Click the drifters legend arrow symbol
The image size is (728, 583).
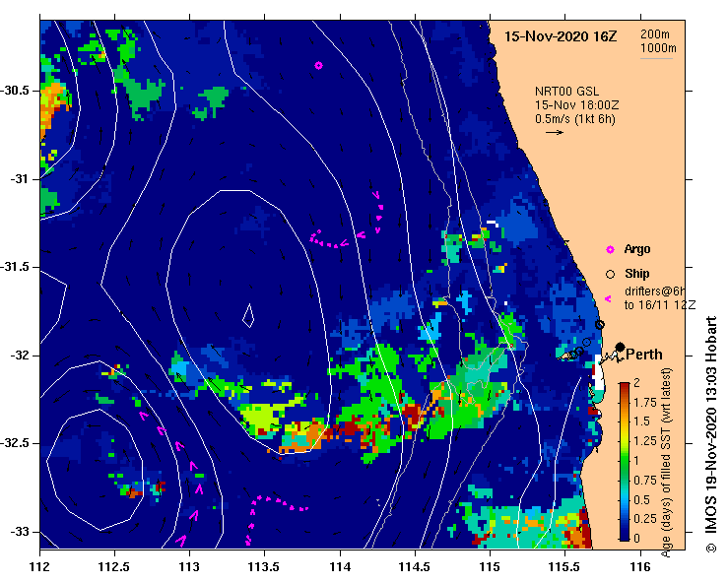[608, 299]
